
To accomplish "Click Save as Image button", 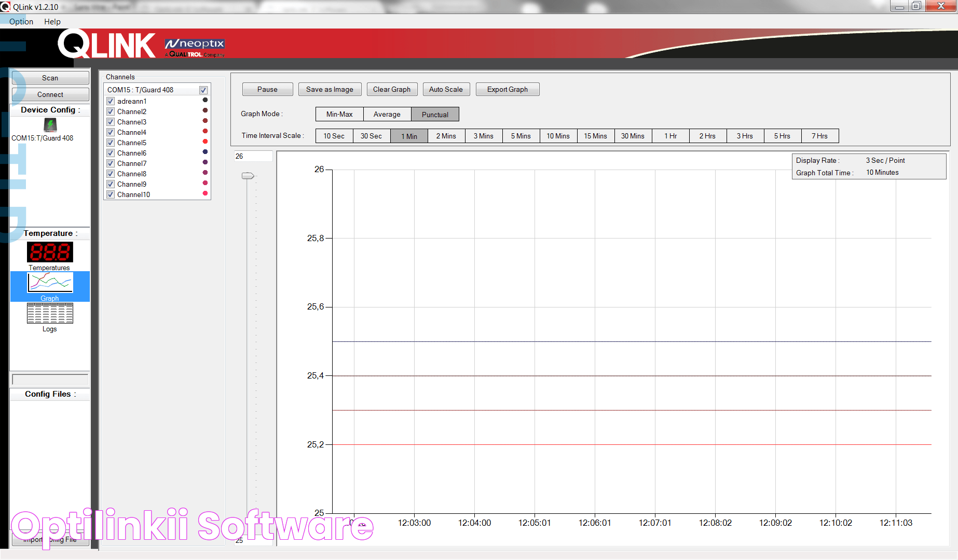I will click(330, 89).
